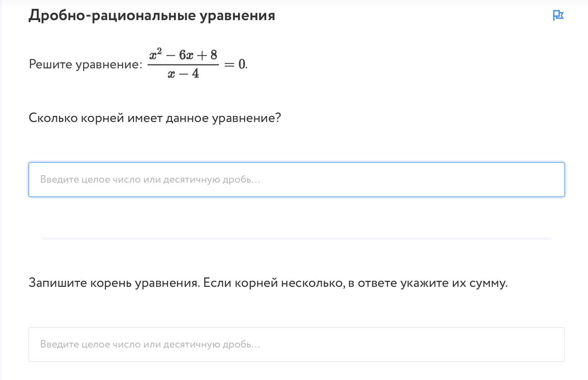This screenshot has height=380, width=588.
Task: Click the instruction Запишите корень уравнения
Action: click(114, 283)
